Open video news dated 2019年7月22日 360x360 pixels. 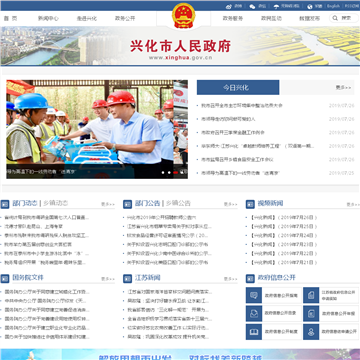[283, 253]
